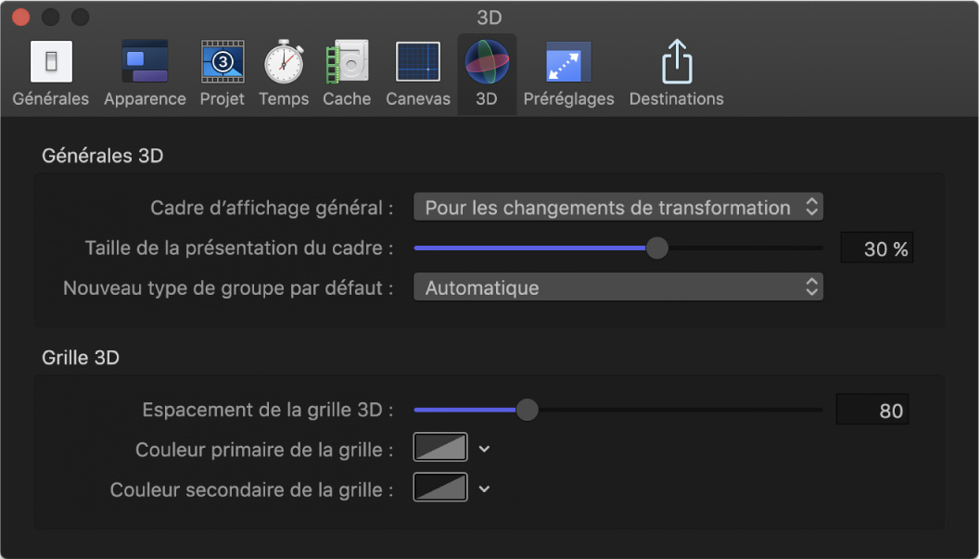The height and width of the screenshot is (559, 980).
Task: Click the Couleur secondaire color swatch
Action: click(x=439, y=489)
